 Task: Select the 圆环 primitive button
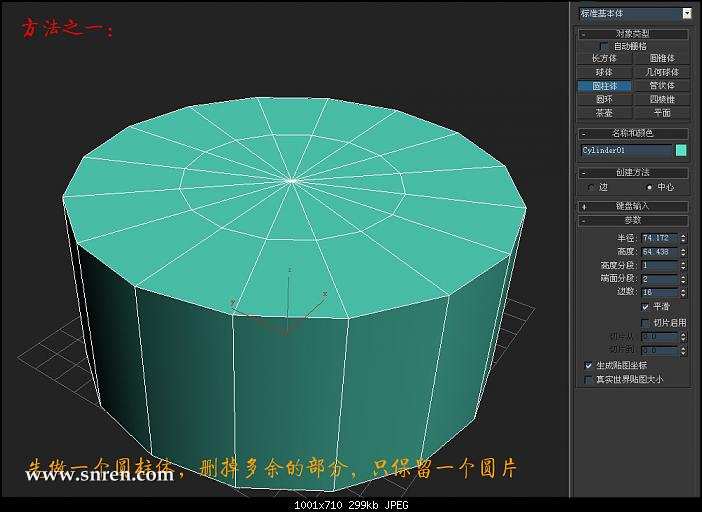pyautogui.click(x=604, y=100)
